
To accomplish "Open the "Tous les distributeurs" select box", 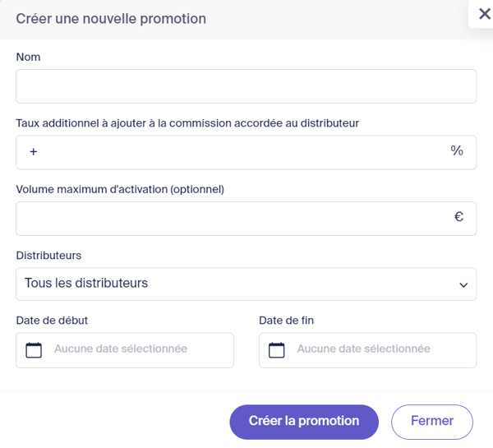I will (246, 284).
